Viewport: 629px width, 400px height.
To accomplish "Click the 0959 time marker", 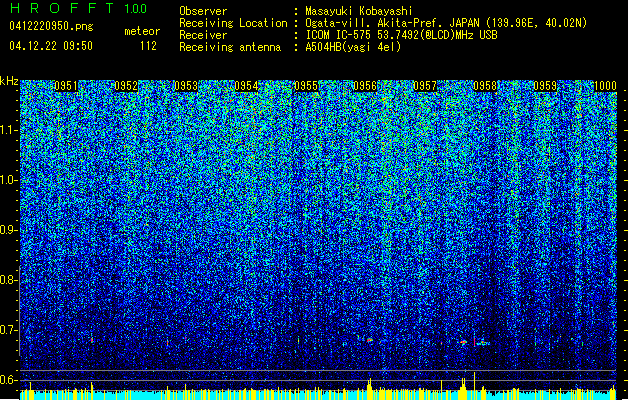I will 545,86.
